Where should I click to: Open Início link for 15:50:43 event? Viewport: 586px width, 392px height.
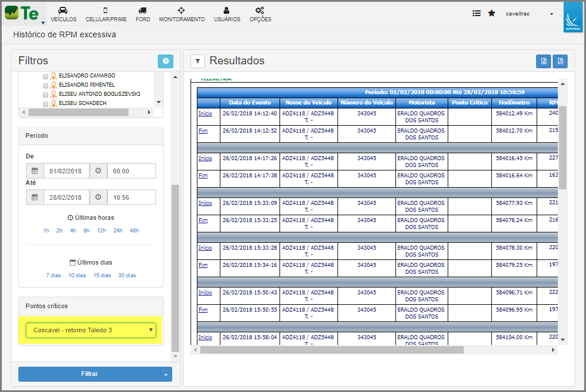[205, 293]
